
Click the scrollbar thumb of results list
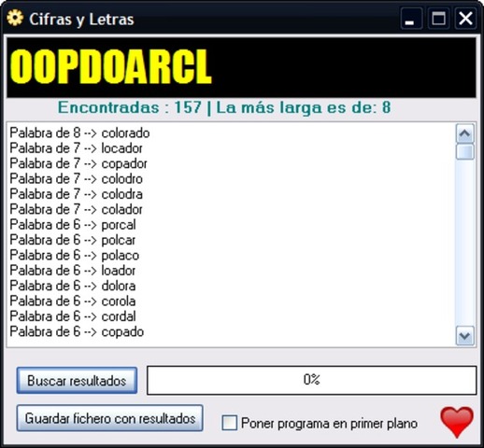click(x=464, y=152)
